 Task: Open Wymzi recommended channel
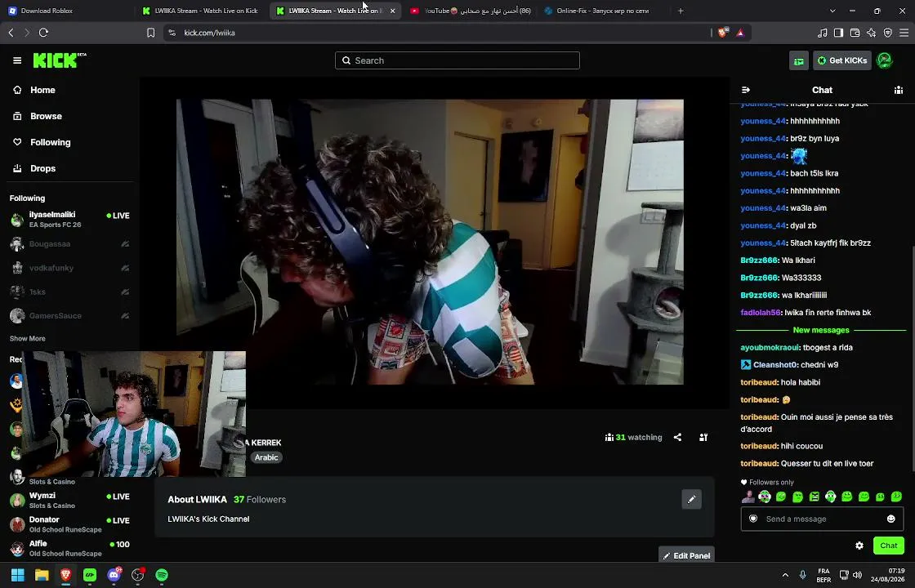click(x=70, y=500)
